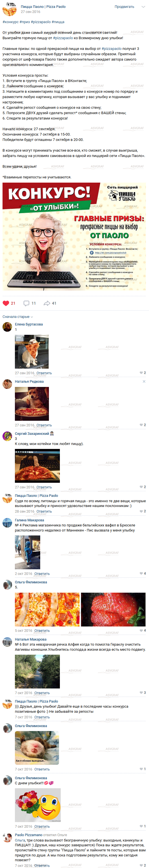Reply to Ольга Филимонова's comment number 5
Image resolution: width=149 pixels, height=868 pixels.
click(42, 630)
